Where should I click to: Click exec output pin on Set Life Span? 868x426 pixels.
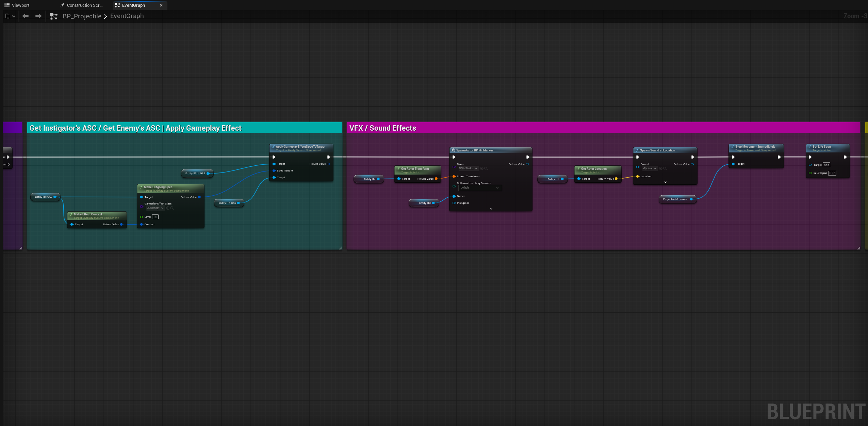point(845,157)
